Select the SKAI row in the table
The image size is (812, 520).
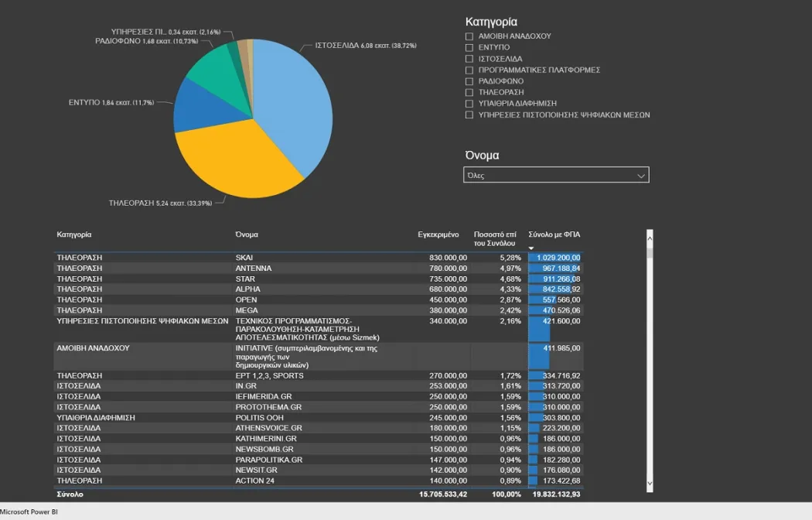click(244, 258)
